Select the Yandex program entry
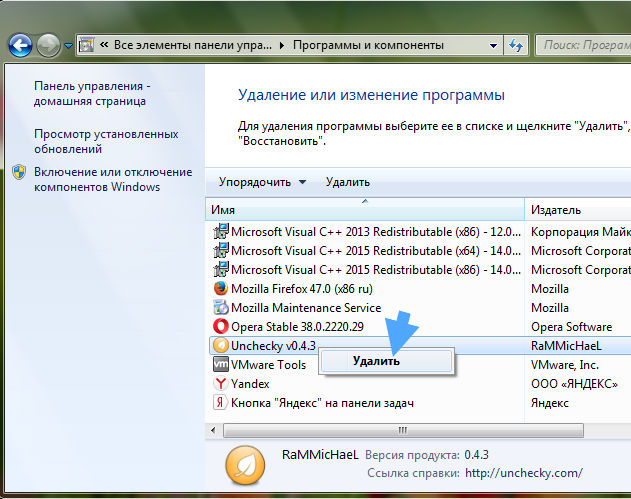 [250, 384]
